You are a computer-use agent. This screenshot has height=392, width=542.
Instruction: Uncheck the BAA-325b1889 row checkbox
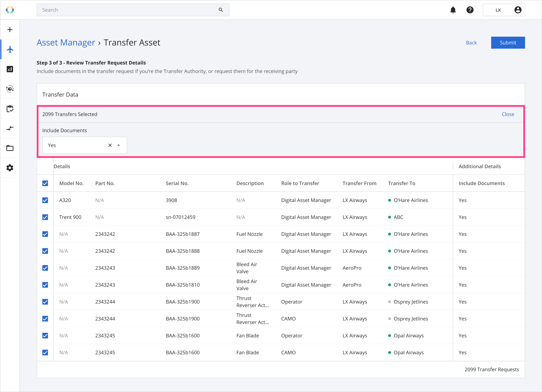click(x=45, y=268)
